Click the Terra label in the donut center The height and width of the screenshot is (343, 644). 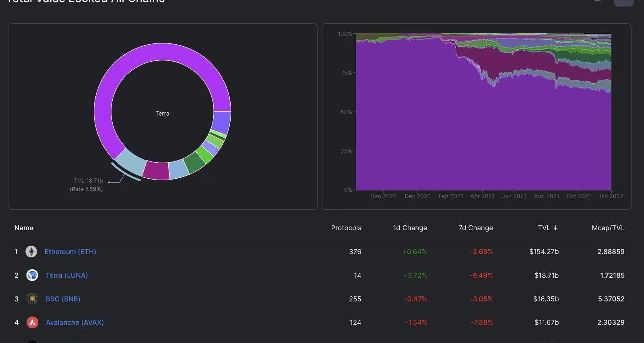coord(162,114)
